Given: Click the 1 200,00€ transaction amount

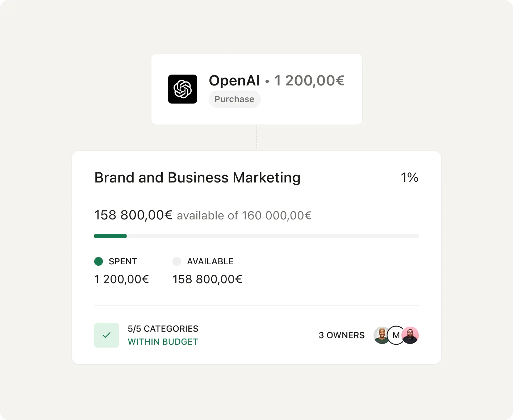Looking at the screenshot, I should (x=309, y=80).
